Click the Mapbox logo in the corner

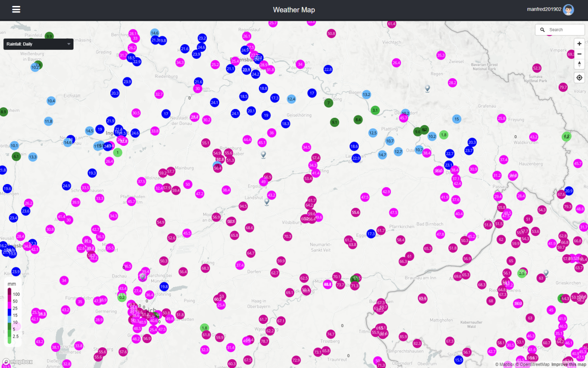17,362
